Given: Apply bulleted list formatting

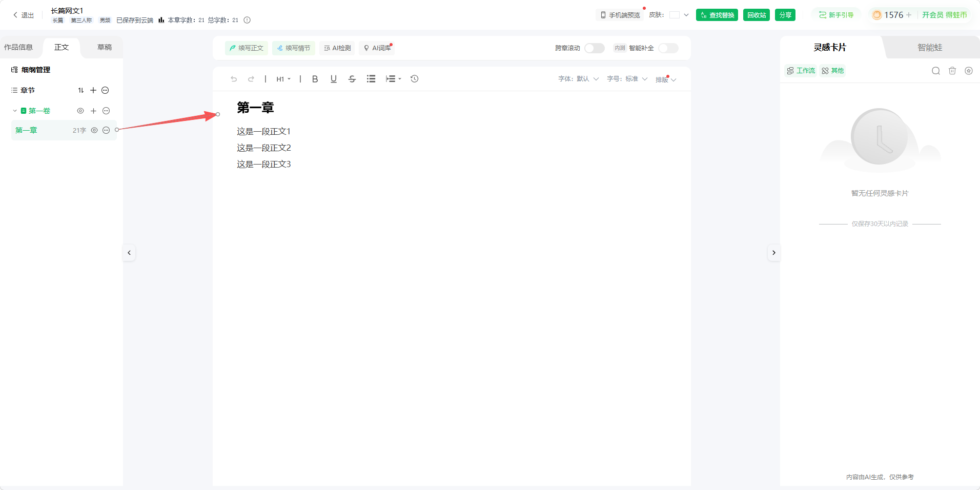Looking at the screenshot, I should [x=371, y=79].
